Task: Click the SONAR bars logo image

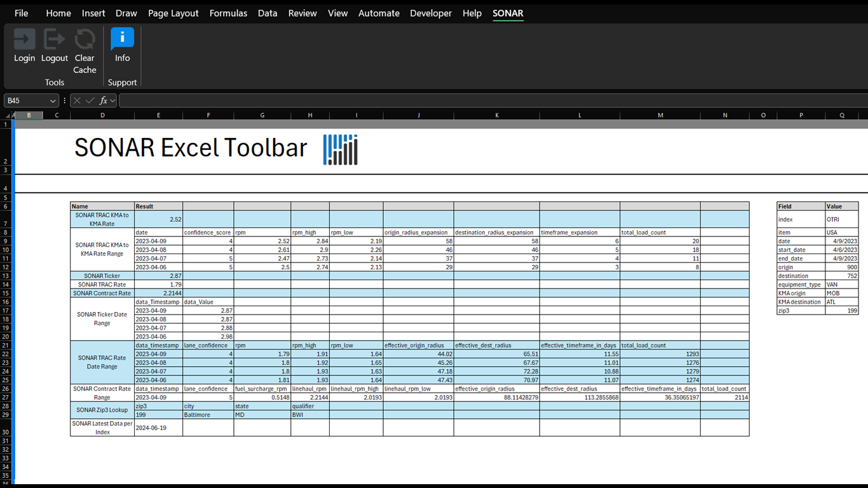Action: [341, 149]
